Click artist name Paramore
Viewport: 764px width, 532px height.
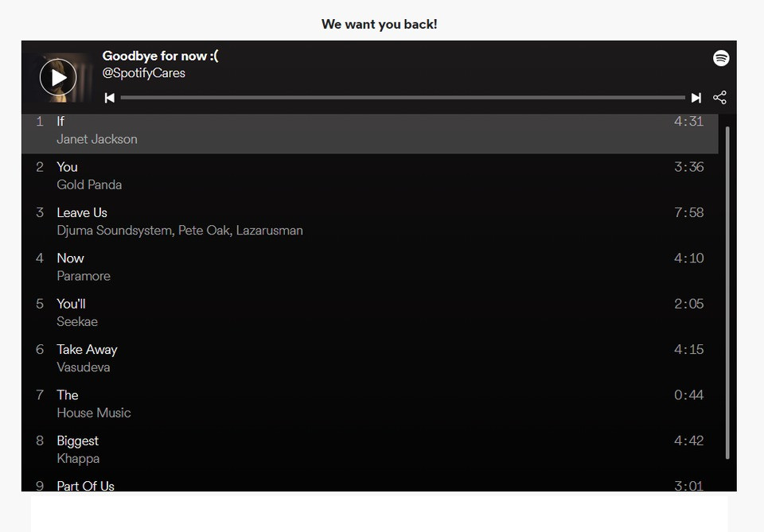click(x=84, y=276)
